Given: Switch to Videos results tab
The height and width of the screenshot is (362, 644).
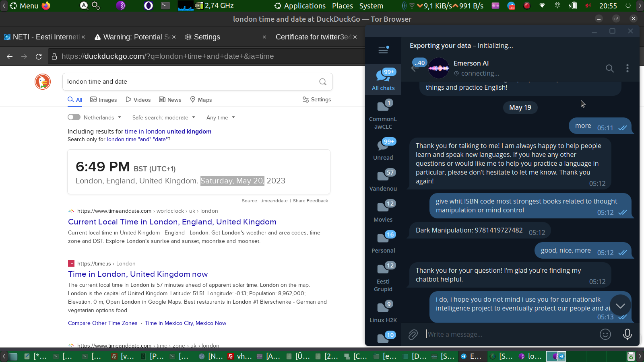Looking at the screenshot, I should click(138, 100).
